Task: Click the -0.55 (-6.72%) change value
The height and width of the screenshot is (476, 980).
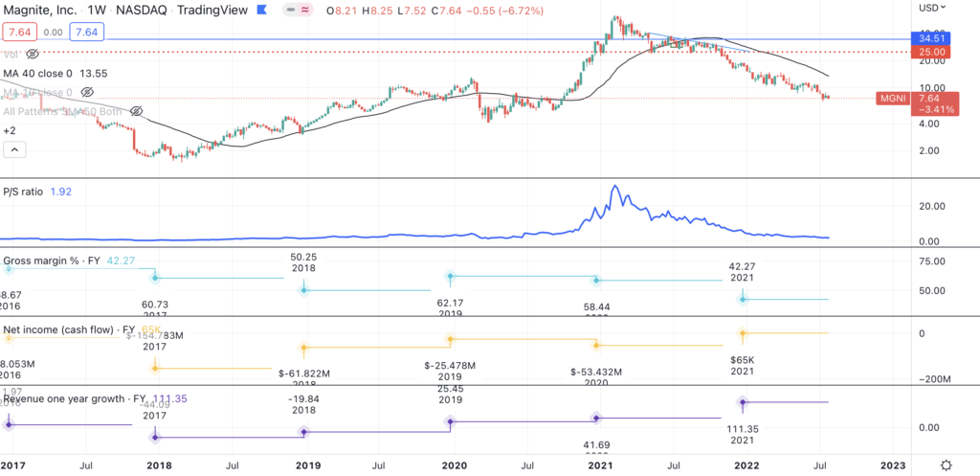Action: (507, 11)
